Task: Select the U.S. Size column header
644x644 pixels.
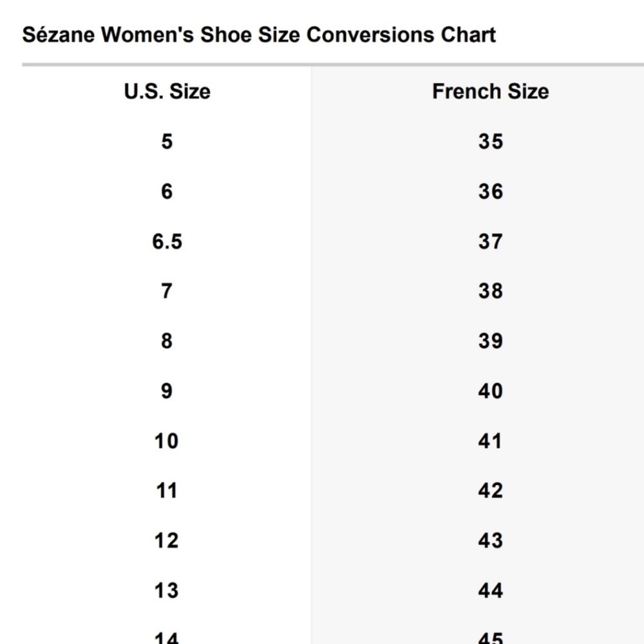Action: pos(167,91)
